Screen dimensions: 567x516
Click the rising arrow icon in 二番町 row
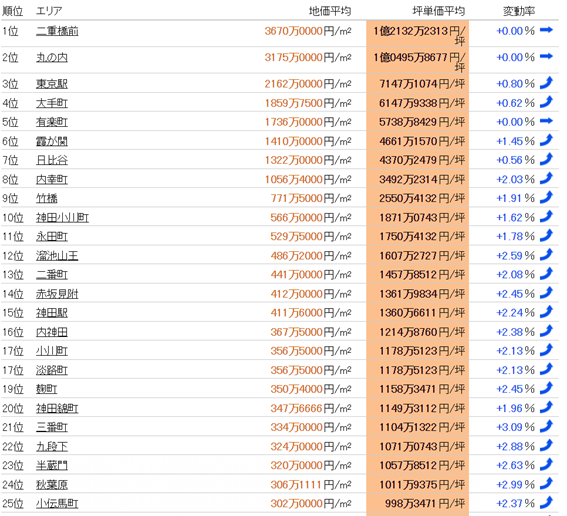(x=546, y=274)
